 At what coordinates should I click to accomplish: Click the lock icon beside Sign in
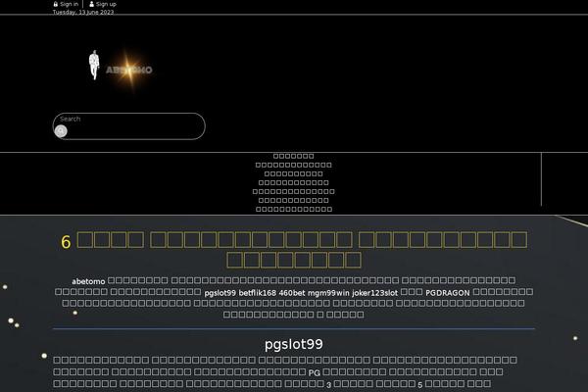pos(56,4)
